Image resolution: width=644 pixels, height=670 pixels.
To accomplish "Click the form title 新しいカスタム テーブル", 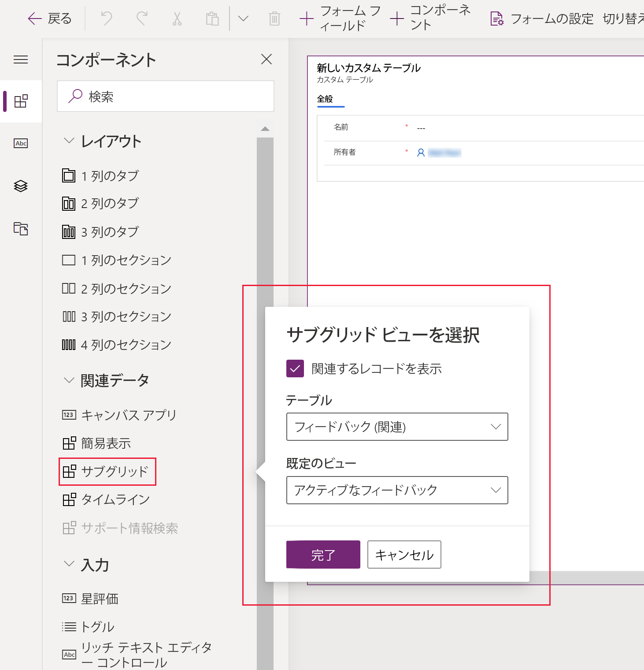I will click(x=369, y=68).
